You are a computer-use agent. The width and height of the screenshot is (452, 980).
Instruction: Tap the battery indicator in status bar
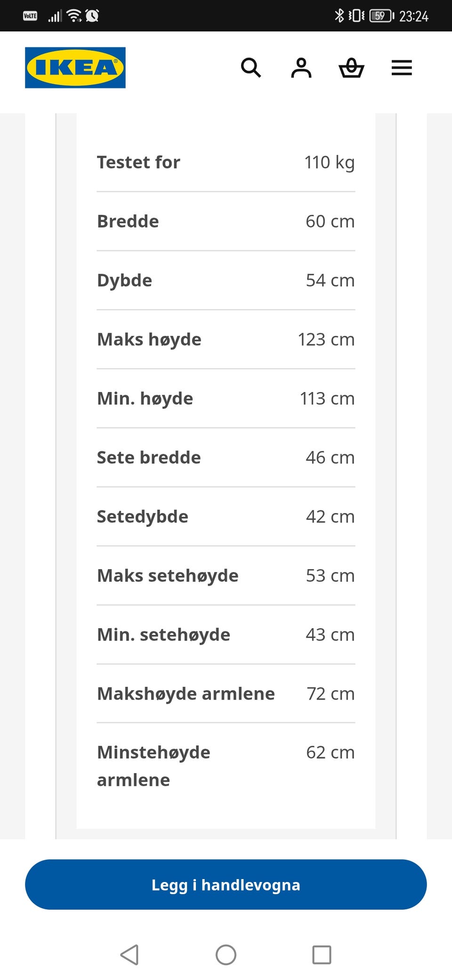coord(382,16)
